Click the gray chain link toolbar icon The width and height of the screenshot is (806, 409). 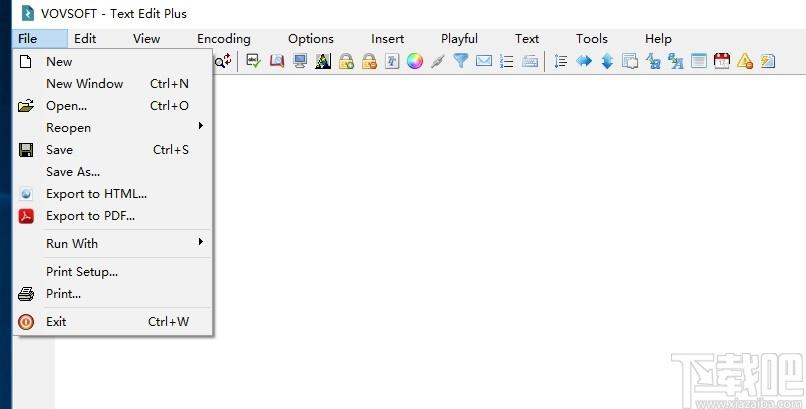click(437, 61)
